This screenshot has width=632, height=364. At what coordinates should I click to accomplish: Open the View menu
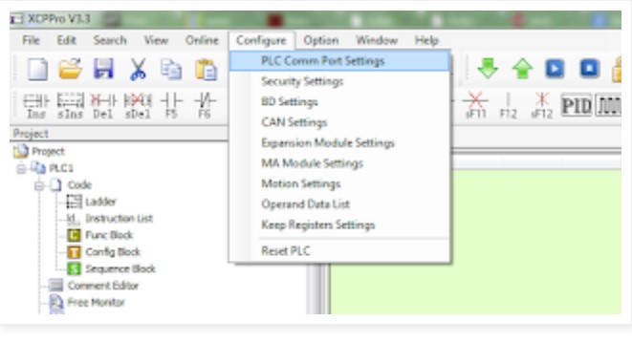point(156,40)
